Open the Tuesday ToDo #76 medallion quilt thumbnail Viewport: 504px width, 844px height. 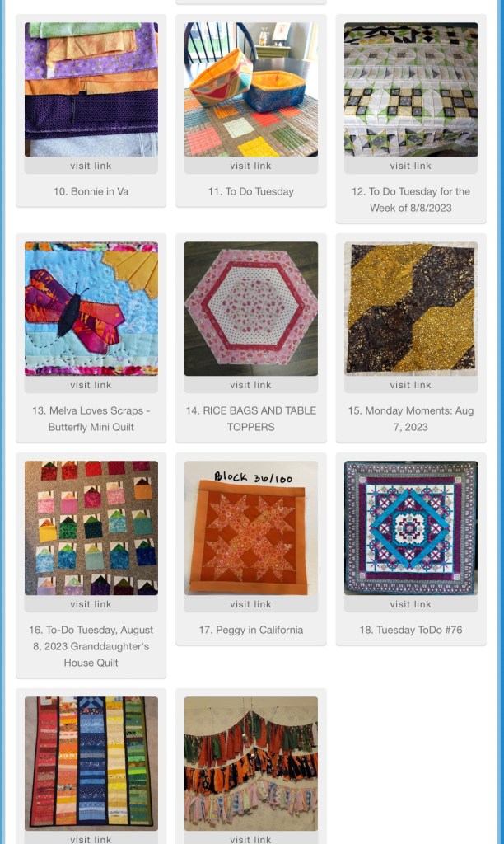click(410, 527)
